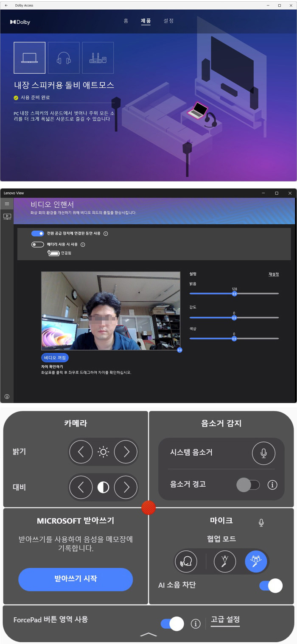
Task: Toggle 전원 공급 장치에 연결된 동안 사용 switch
Action: click(x=38, y=233)
